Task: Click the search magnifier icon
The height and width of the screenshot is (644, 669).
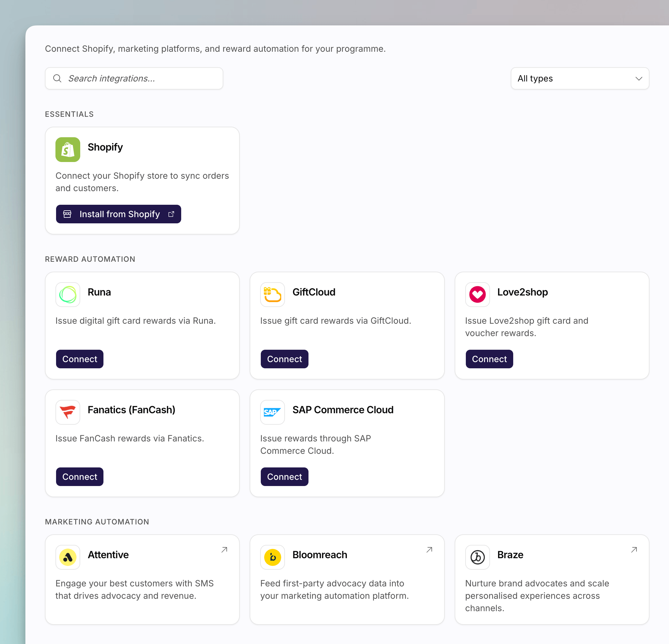Action: click(x=57, y=78)
